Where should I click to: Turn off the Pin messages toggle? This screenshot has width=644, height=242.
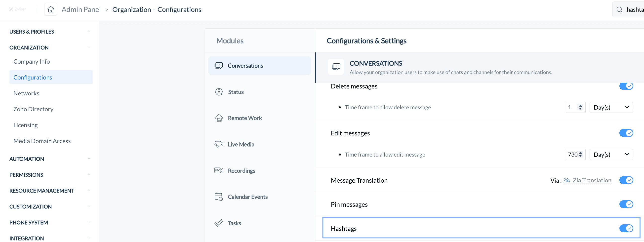coord(626,204)
